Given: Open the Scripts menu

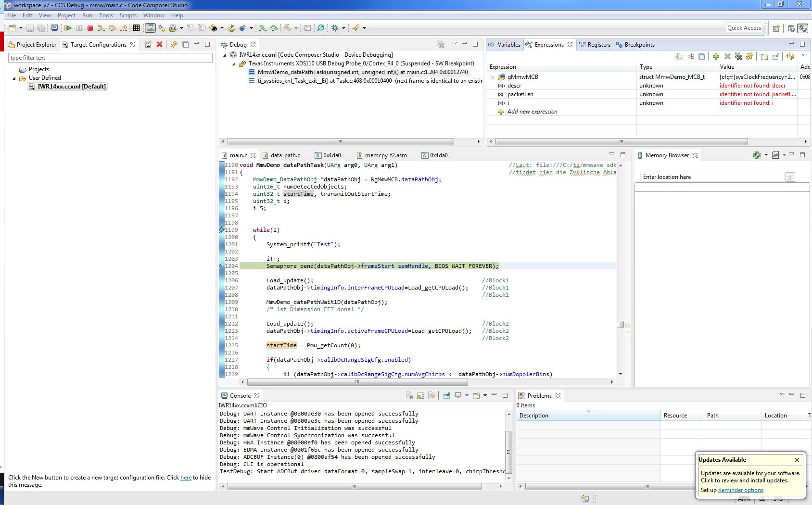Looking at the screenshot, I should [x=128, y=15].
